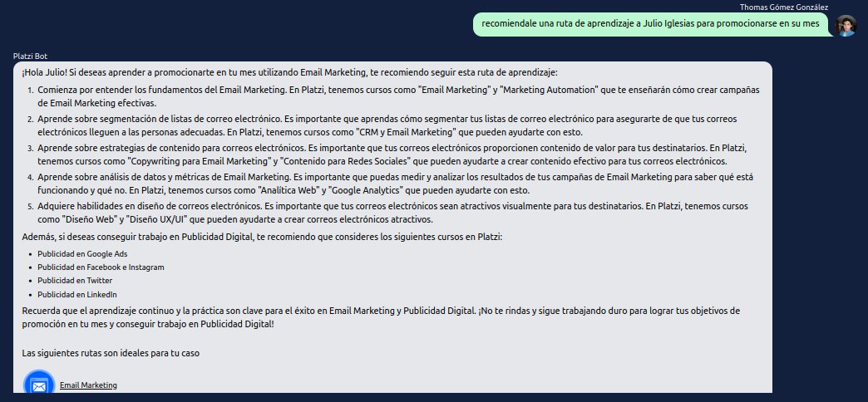Image resolution: width=868 pixels, height=402 pixels.
Task: Click the bullet 'Publicidad en Google Ads'
Action: [x=82, y=254]
